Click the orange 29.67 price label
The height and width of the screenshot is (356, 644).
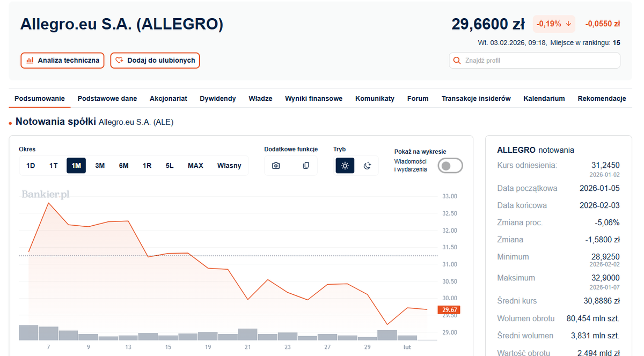tap(449, 310)
